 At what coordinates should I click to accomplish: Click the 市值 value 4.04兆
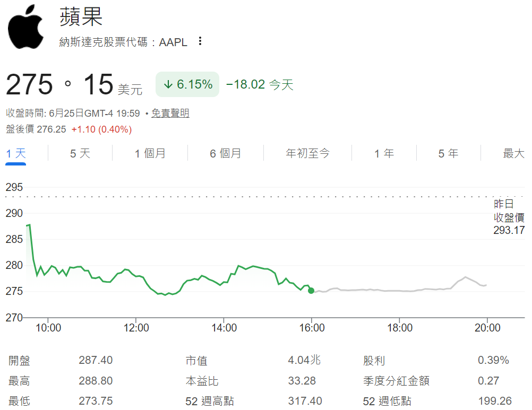click(x=304, y=360)
